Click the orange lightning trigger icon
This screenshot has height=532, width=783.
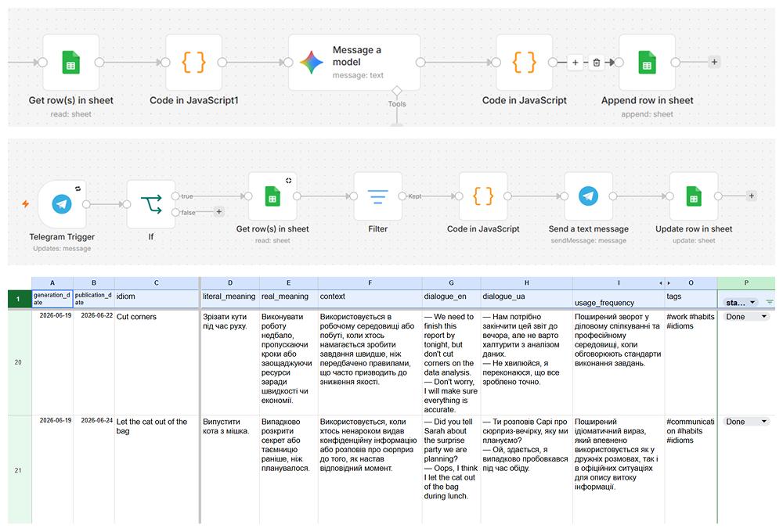tap(26, 203)
